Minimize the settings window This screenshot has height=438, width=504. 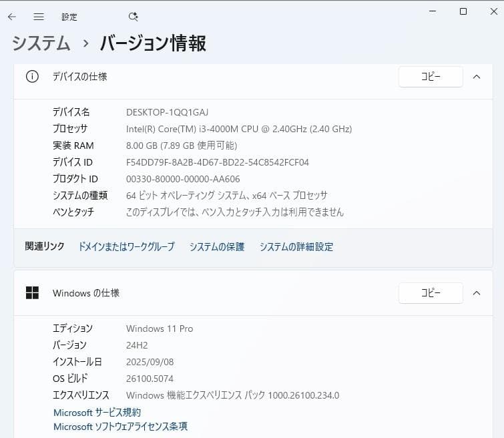433,11
